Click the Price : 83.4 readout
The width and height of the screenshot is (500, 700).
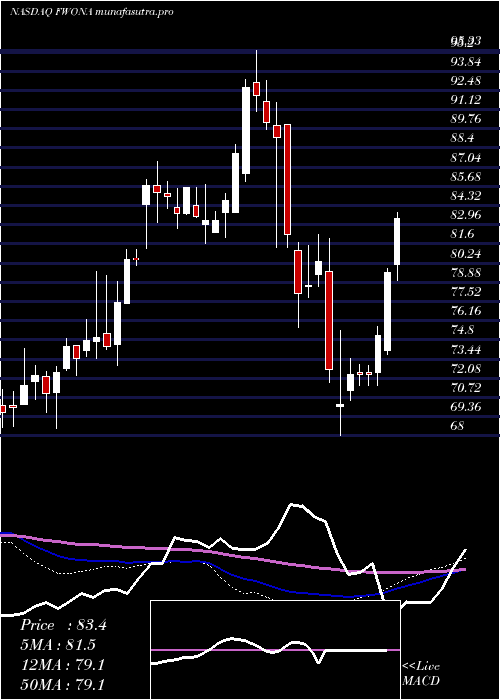(63, 625)
